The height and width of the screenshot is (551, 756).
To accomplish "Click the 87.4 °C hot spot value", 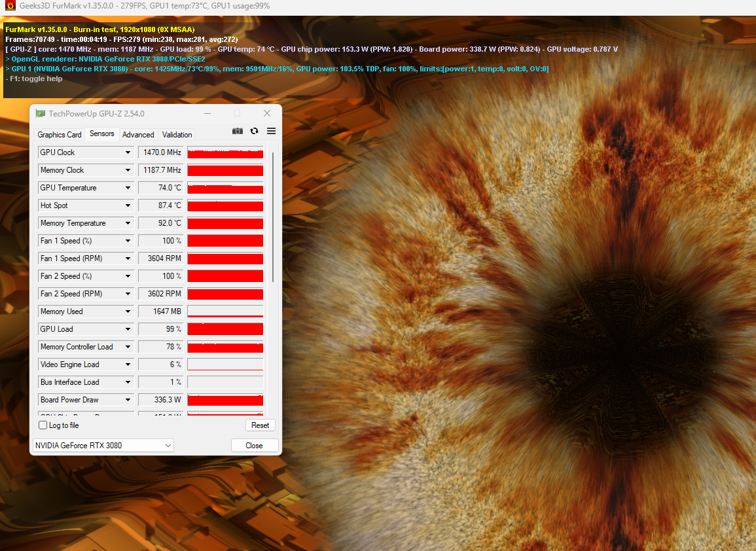I will [160, 205].
